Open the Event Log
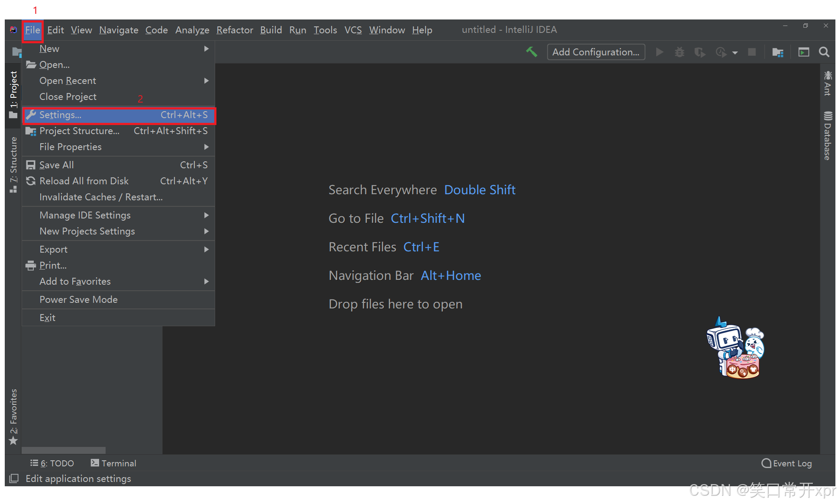 786,463
